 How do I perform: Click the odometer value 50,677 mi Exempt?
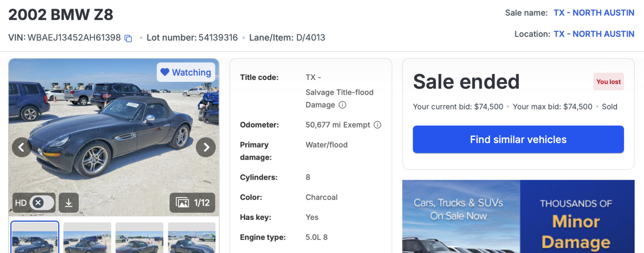(x=338, y=125)
